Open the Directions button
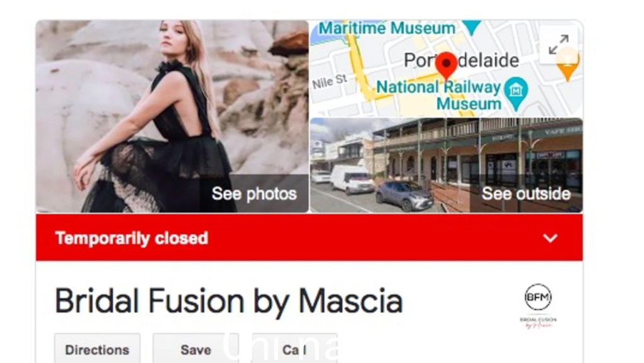Viewport: 644px width, 363px height. [97, 349]
